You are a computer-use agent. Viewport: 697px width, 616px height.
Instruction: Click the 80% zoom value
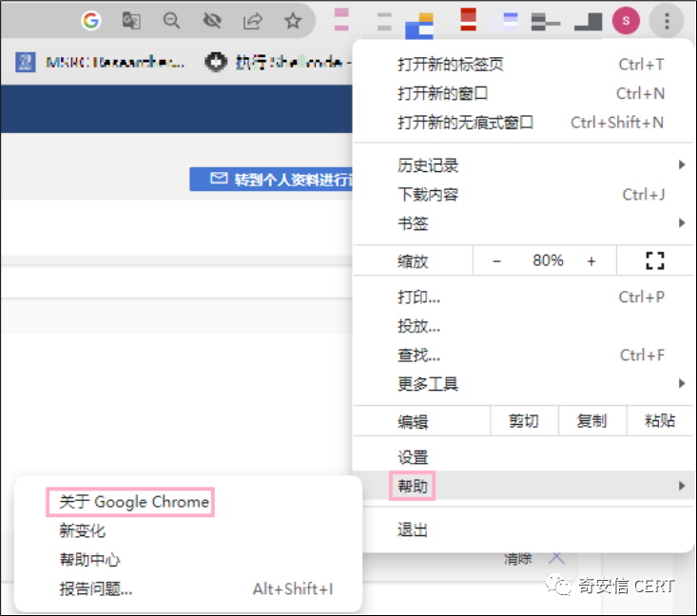[x=548, y=260]
